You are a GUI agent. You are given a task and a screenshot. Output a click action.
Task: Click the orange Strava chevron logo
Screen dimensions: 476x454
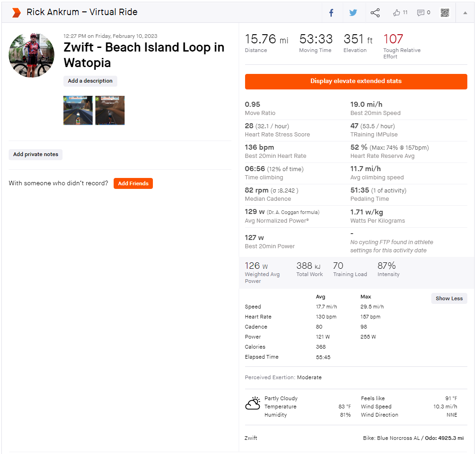pyautogui.click(x=16, y=13)
